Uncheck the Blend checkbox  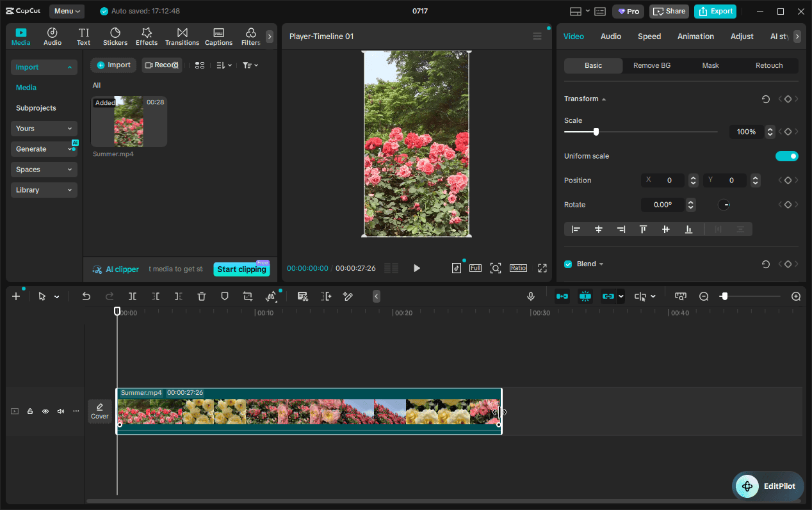568,264
